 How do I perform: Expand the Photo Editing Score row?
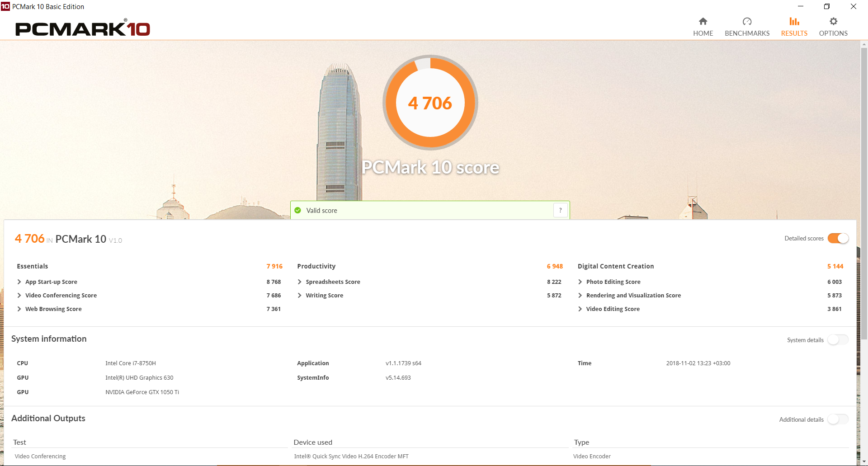[710, 282]
